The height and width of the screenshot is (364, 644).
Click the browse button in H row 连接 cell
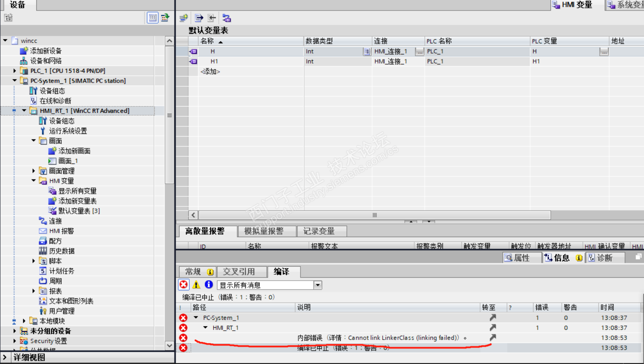coord(419,51)
